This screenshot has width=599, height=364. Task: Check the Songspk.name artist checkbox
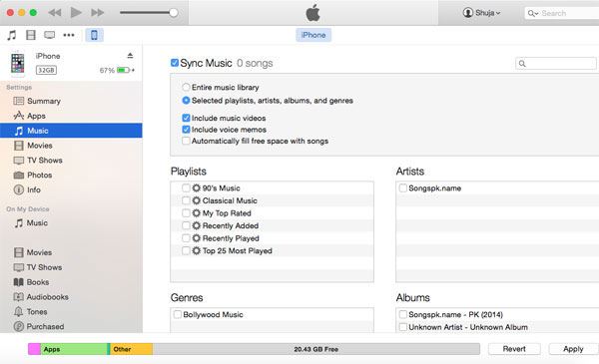click(x=402, y=187)
